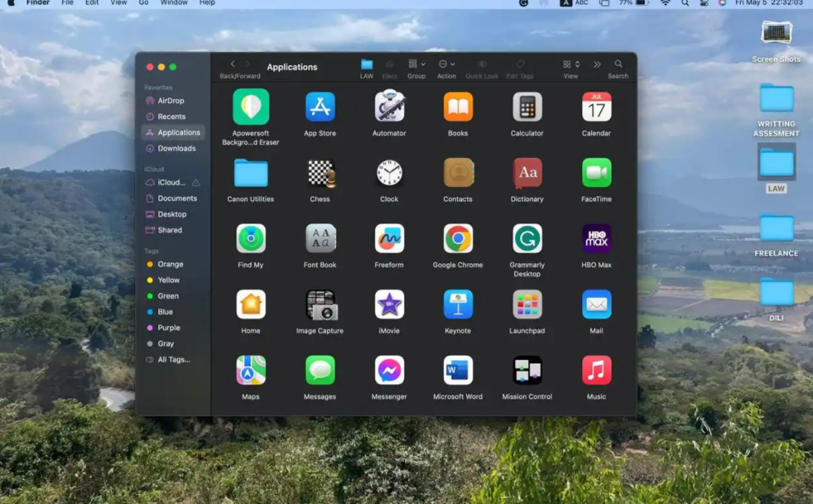Select the Freeform app icon
This screenshot has height=504, width=813.
point(389,239)
